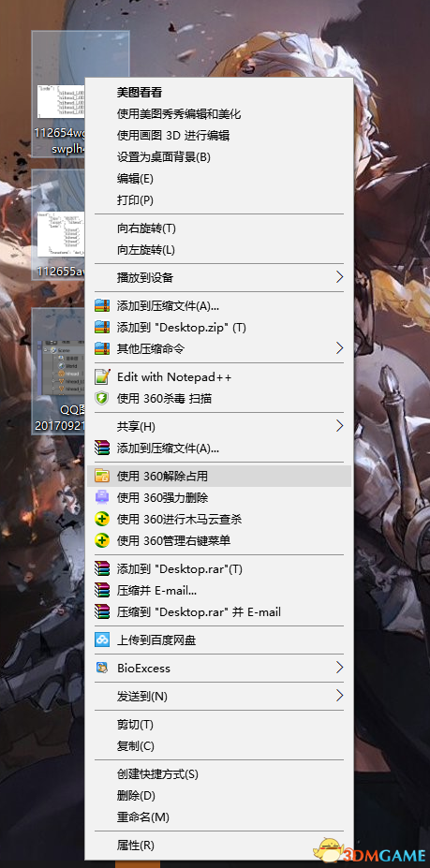Viewport: 430px width, 868px height.
Task: Select 压缩并 E-mail... entry
Action: [x=219, y=590]
